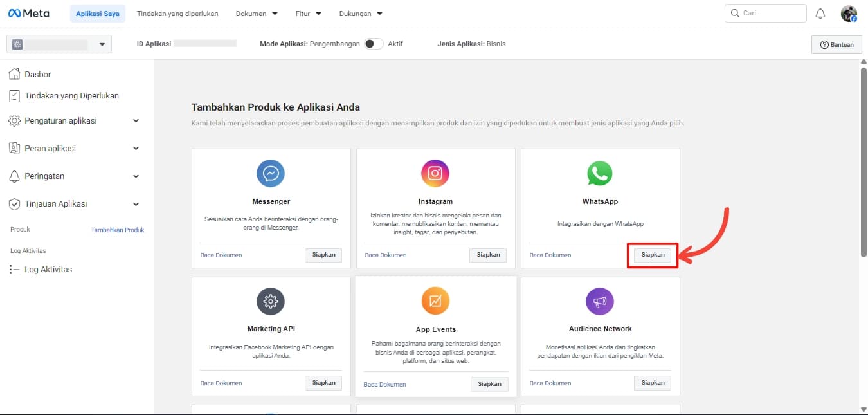
Task: Click the Instagram product icon
Action: [x=435, y=174]
